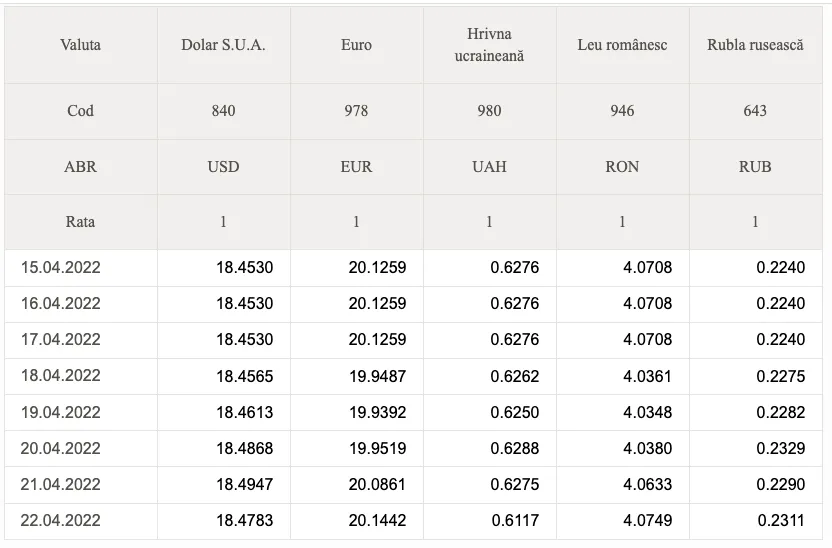Select the Euro column header
832x548 pixels.
[x=357, y=45]
